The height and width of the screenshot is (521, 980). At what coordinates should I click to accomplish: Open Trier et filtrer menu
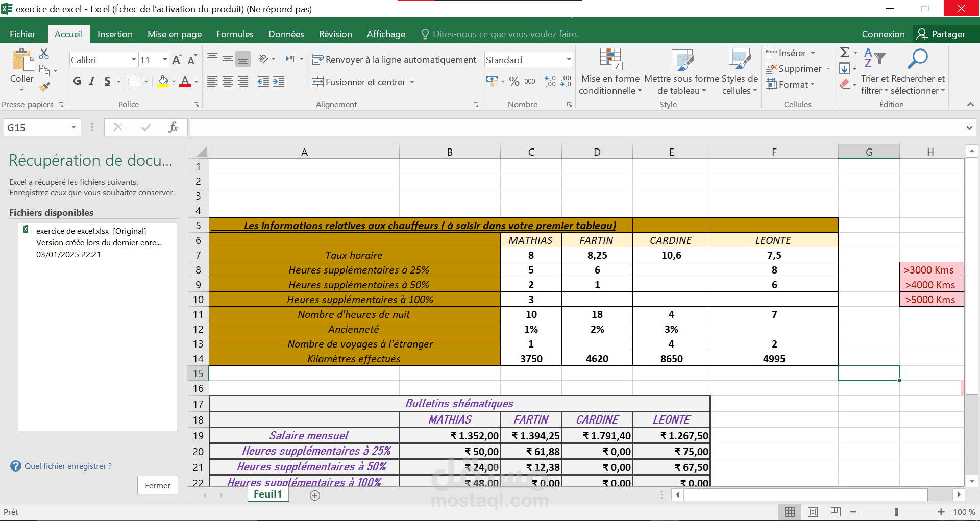[x=875, y=71]
